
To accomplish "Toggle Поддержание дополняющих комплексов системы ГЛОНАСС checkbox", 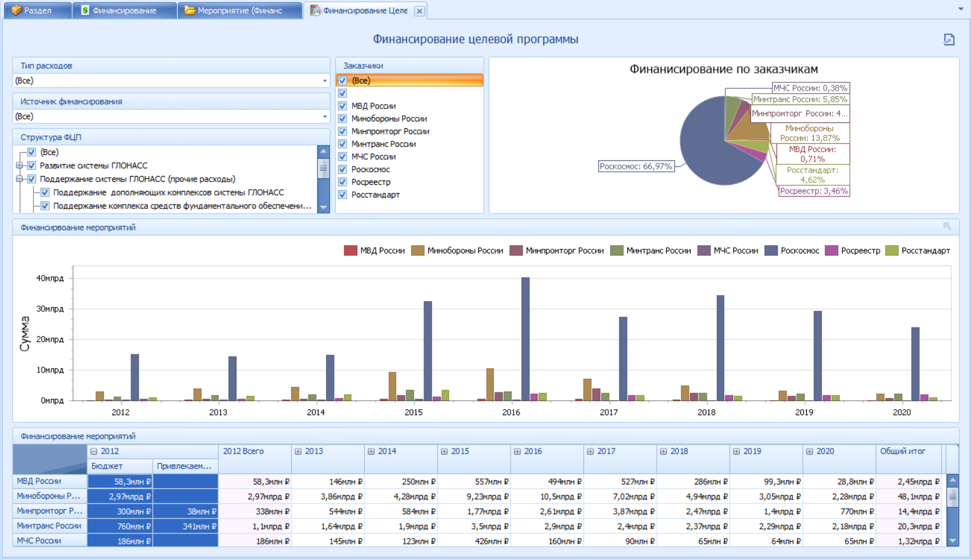I will (45, 192).
